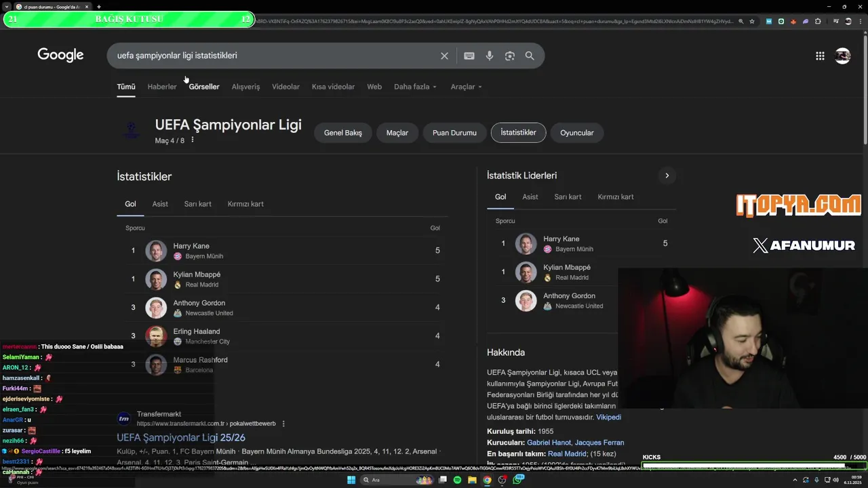Viewport: 868px width, 488px height.
Task: Select the Tümü search tab
Action: click(x=126, y=87)
